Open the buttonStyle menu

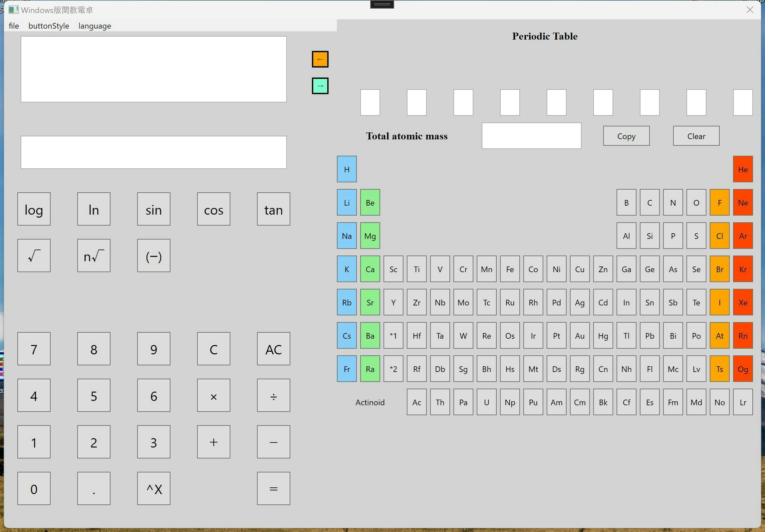pos(49,26)
